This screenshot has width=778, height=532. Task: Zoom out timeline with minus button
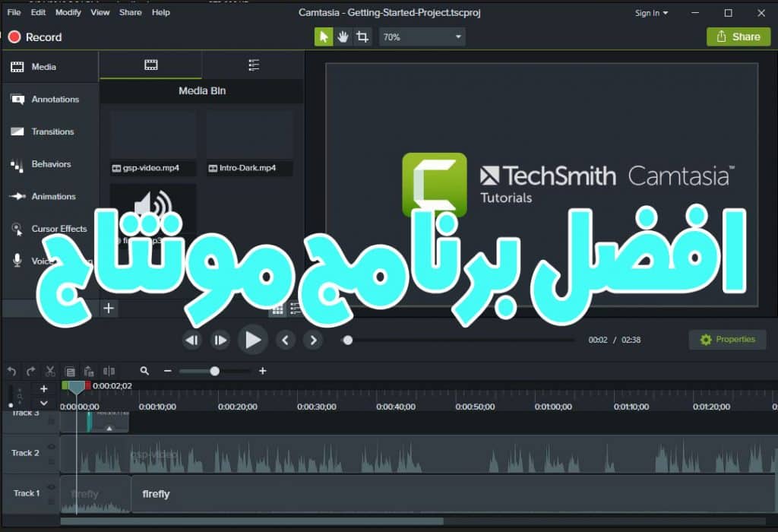click(x=168, y=371)
